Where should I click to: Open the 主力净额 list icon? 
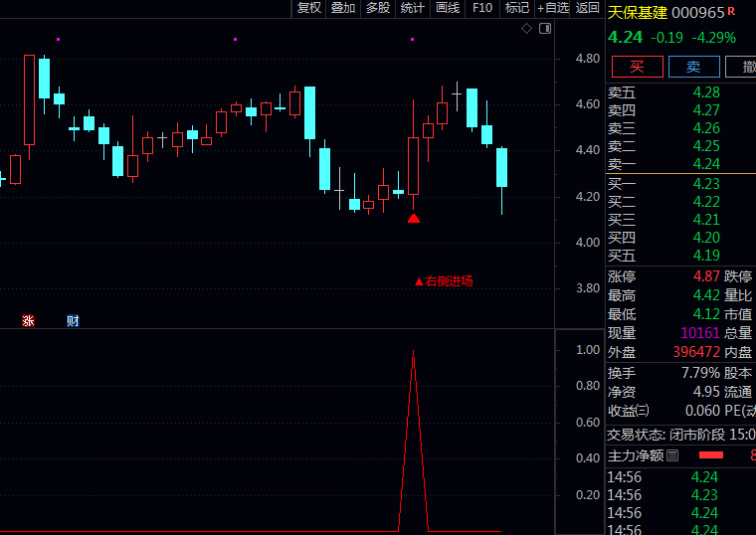pos(672,455)
